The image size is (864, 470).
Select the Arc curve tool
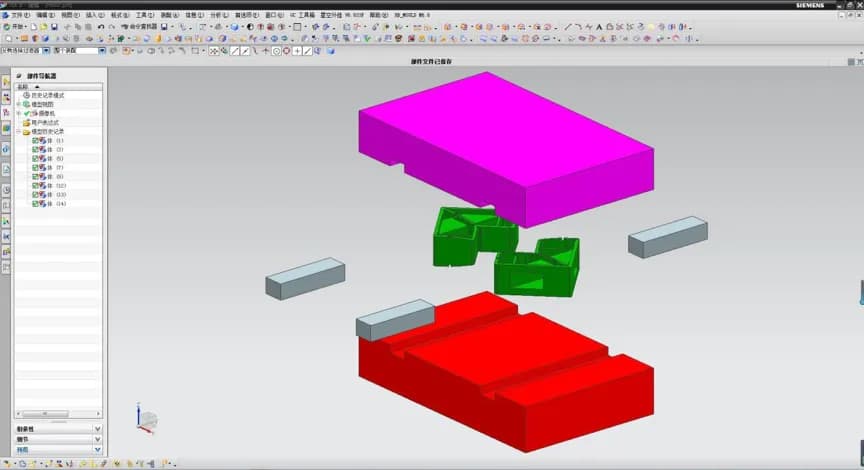click(579, 26)
